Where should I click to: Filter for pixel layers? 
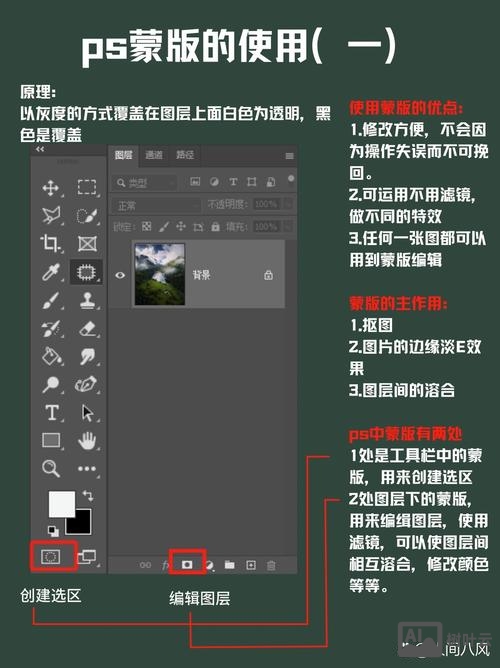195,182
